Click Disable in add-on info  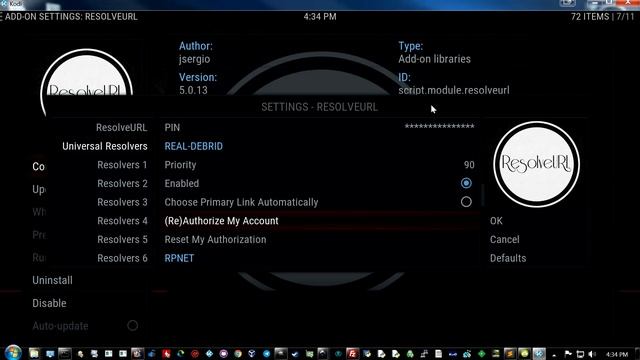pos(49,303)
